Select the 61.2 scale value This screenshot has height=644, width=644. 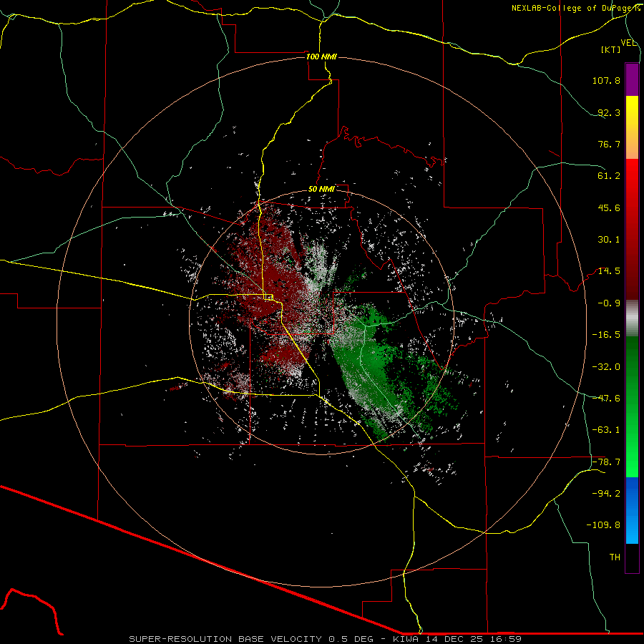coord(609,176)
